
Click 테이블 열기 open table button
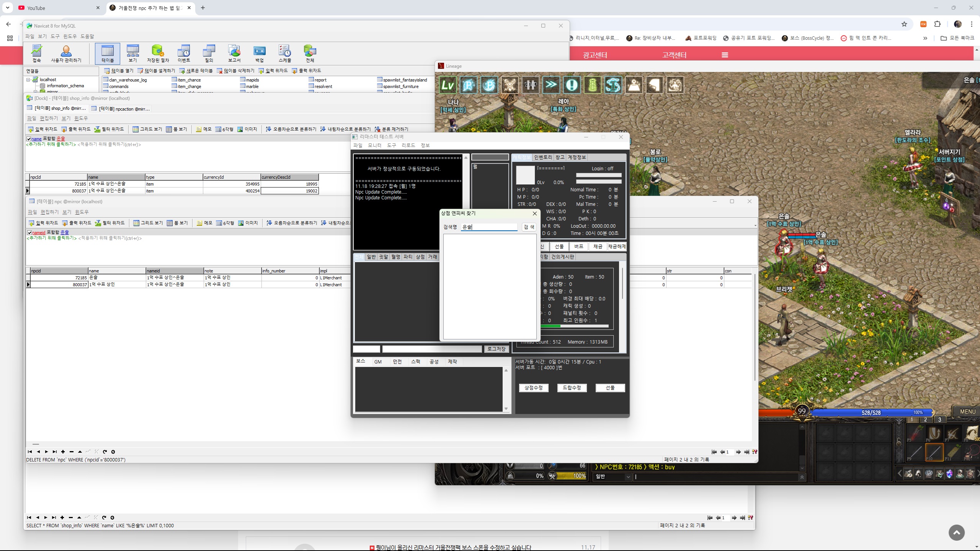pos(119,71)
